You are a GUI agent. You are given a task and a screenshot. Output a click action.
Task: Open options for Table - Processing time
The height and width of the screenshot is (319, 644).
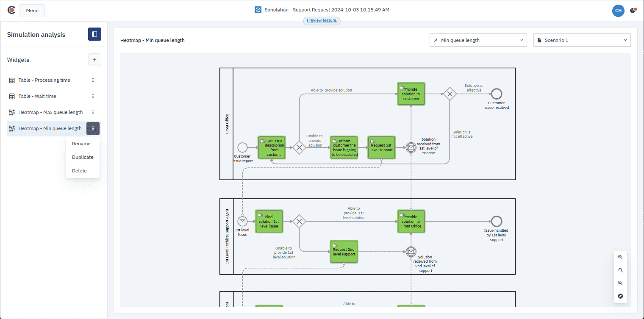coord(93,80)
